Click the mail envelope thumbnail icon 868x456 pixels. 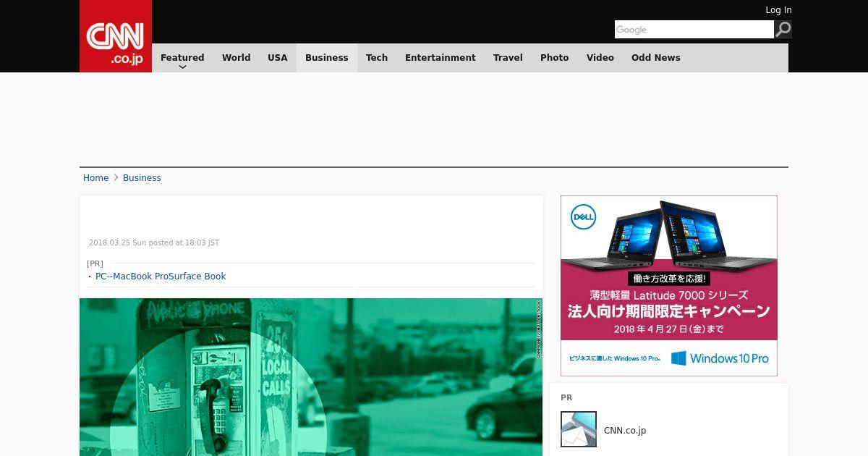[x=579, y=429]
